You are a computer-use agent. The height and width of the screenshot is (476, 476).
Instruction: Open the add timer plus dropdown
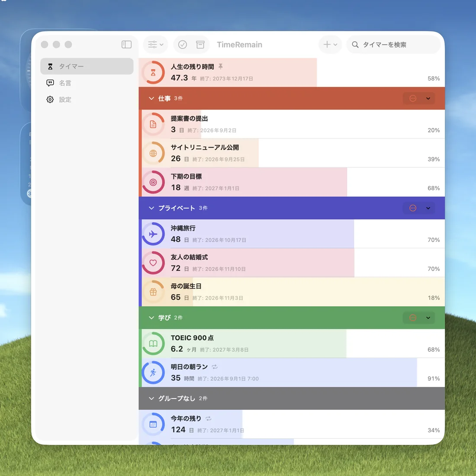coord(330,45)
